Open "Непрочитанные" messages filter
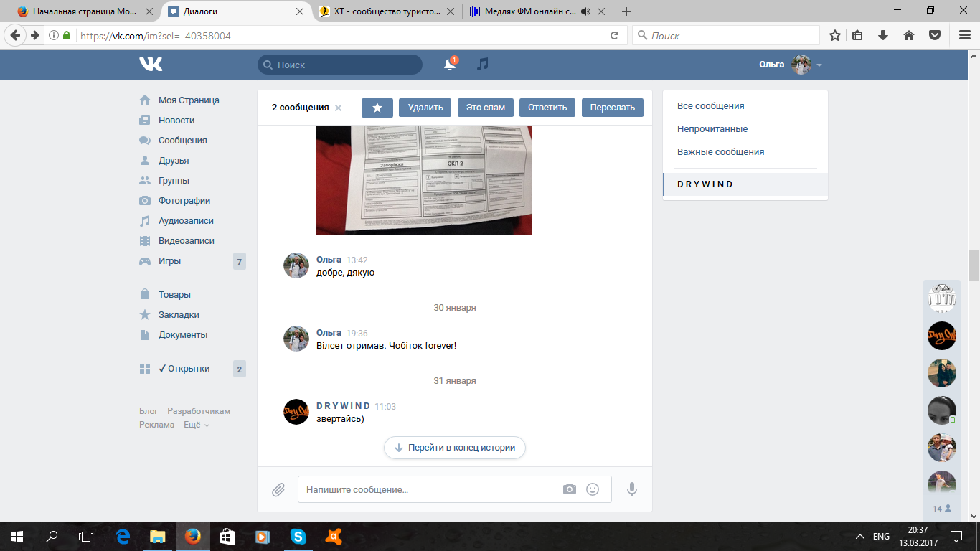 (712, 129)
